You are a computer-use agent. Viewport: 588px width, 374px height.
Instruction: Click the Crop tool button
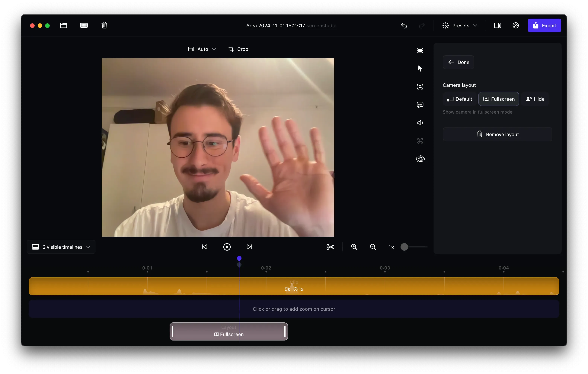pyautogui.click(x=238, y=49)
